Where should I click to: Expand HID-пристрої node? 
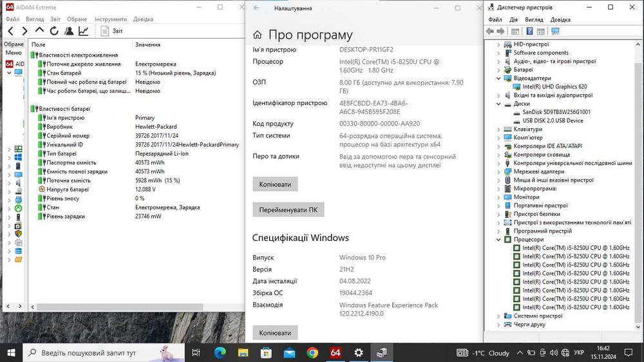(498, 44)
